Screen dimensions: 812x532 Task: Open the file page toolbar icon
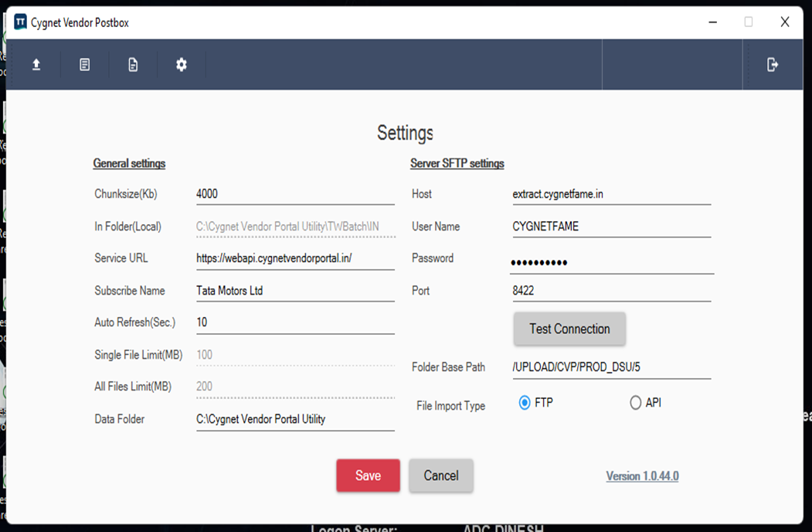[133, 65]
